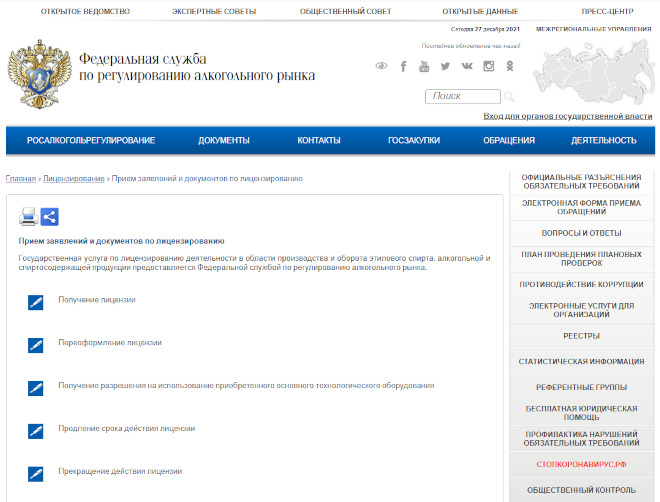
Task: Open Переоформление лицензии link
Action: [110, 343]
